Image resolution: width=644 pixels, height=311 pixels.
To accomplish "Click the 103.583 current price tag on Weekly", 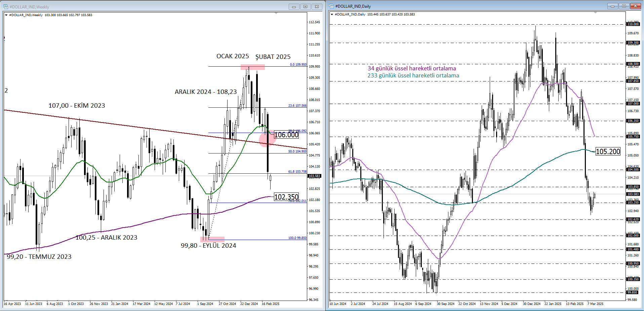I will [315, 176].
